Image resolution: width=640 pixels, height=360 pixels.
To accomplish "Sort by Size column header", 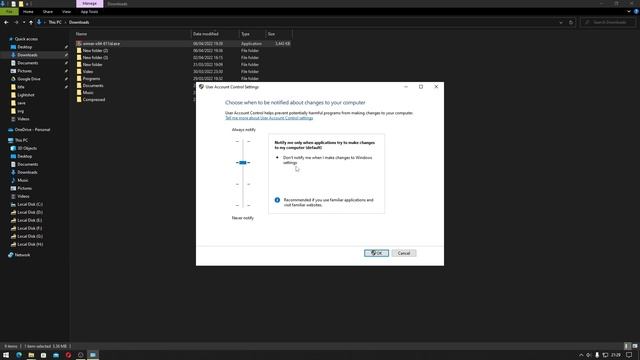I will 271,34.
